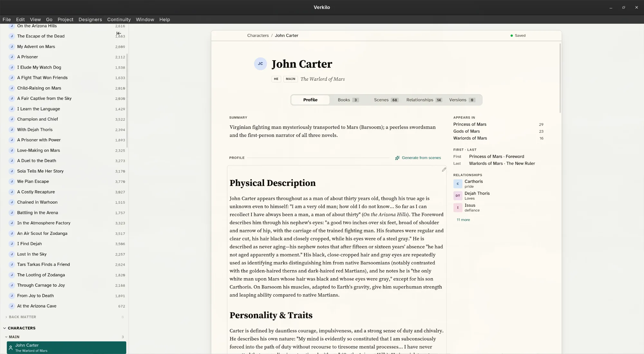Click the pencil edit icon on the profile
The width and height of the screenshot is (644, 354).
pos(444,170)
